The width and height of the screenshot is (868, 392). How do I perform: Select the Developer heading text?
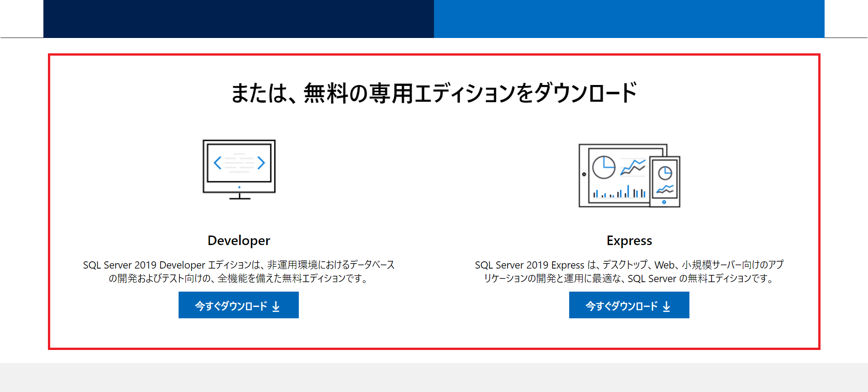[239, 241]
